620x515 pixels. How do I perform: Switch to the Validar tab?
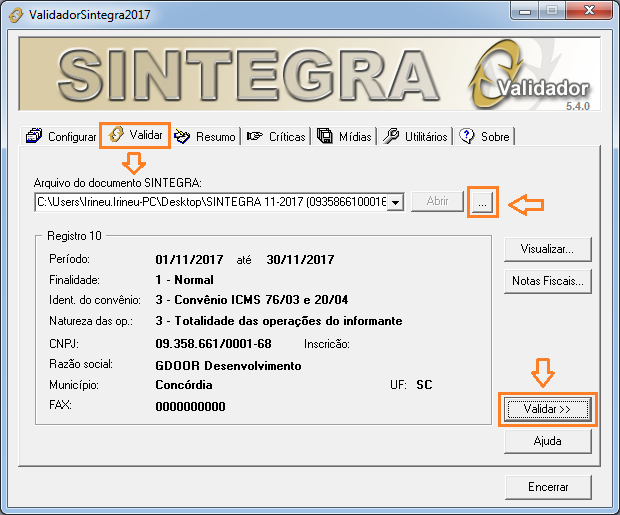(x=135, y=135)
